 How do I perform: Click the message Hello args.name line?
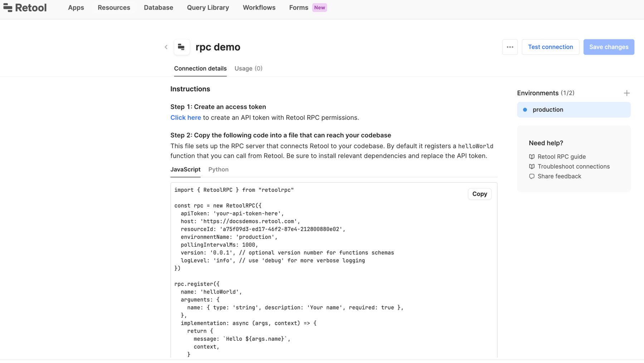[x=242, y=339]
